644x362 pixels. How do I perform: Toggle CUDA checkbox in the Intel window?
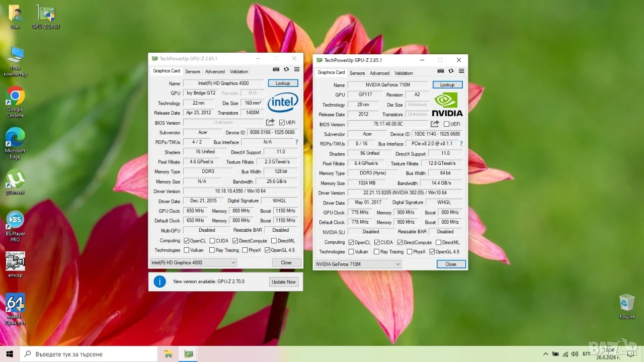tap(212, 241)
